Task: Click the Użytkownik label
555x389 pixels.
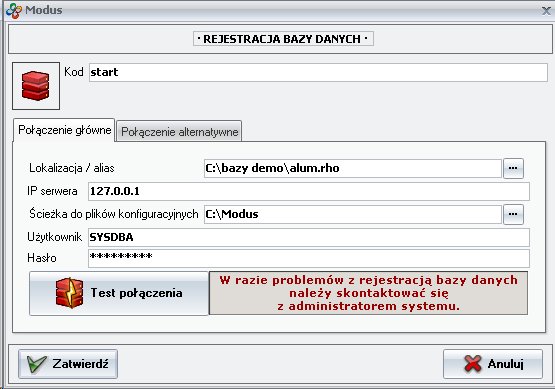Action: click(55, 237)
